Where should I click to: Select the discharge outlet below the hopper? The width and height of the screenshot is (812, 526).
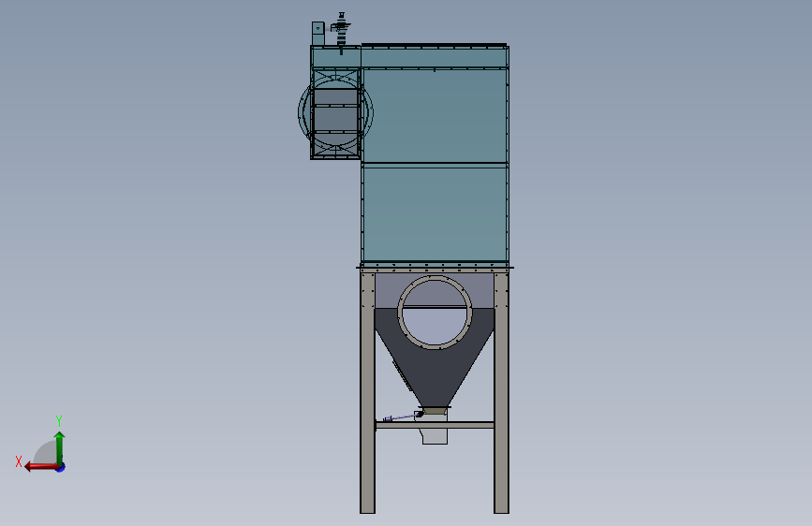[435, 436]
